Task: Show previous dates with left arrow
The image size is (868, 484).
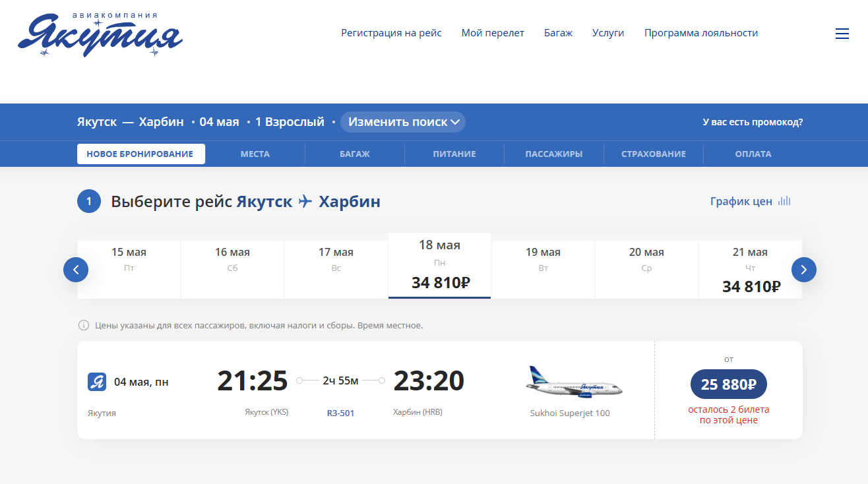Action: coord(76,270)
